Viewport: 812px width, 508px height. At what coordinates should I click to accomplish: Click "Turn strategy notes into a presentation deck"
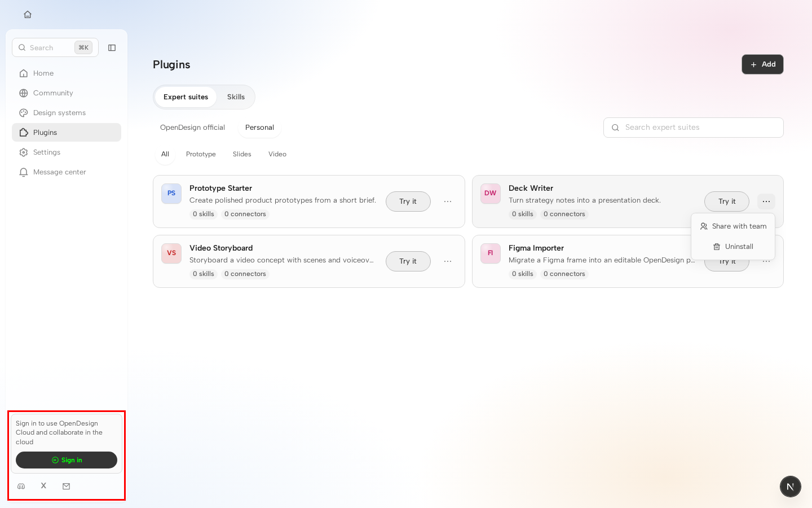coord(585,200)
